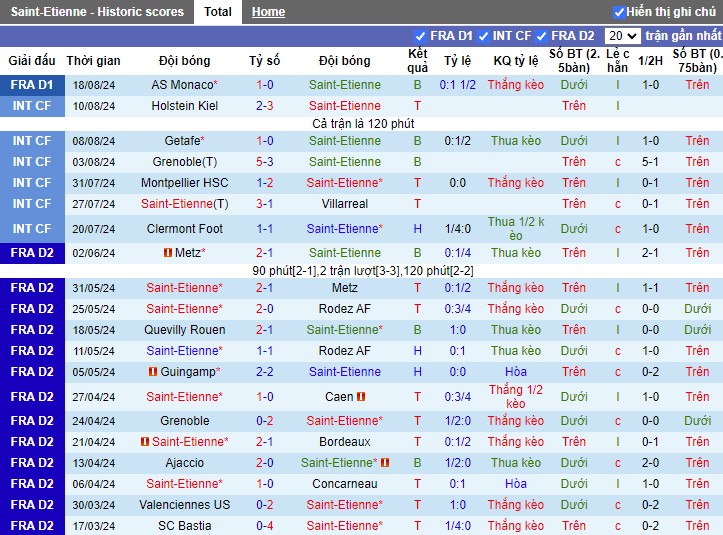
Task: Switch to the Total tab
Action: (218, 12)
